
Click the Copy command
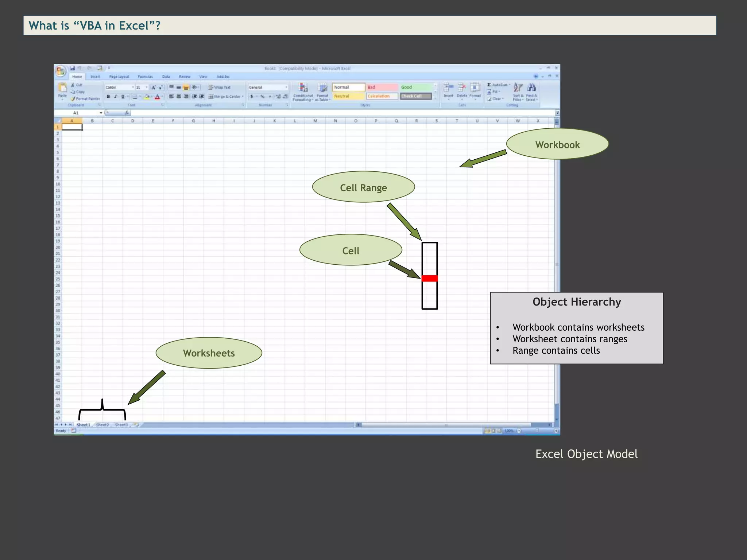tap(78, 92)
